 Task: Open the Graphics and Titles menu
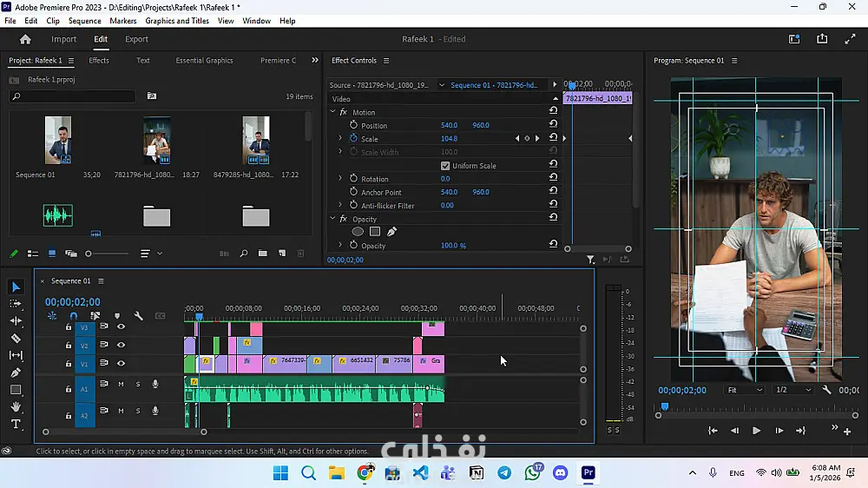[x=177, y=21]
